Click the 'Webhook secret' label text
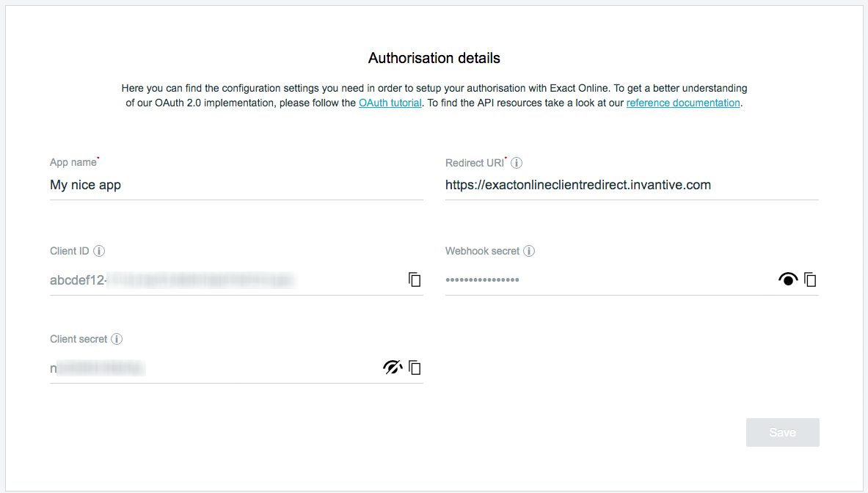 (x=482, y=251)
